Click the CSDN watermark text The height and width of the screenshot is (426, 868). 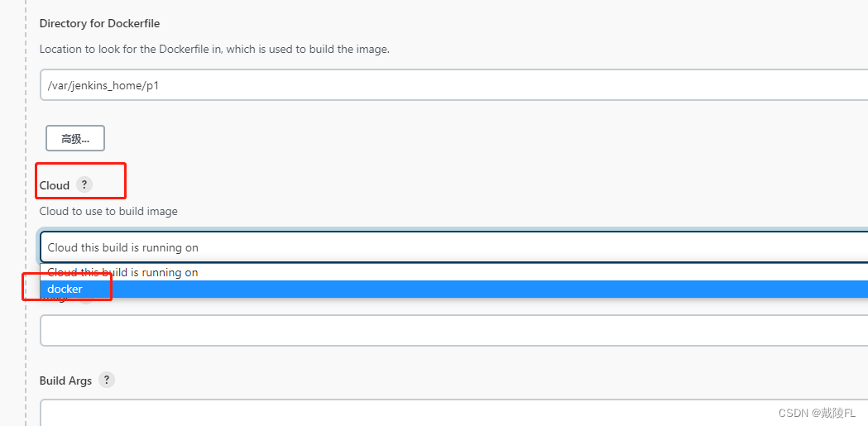793,413
